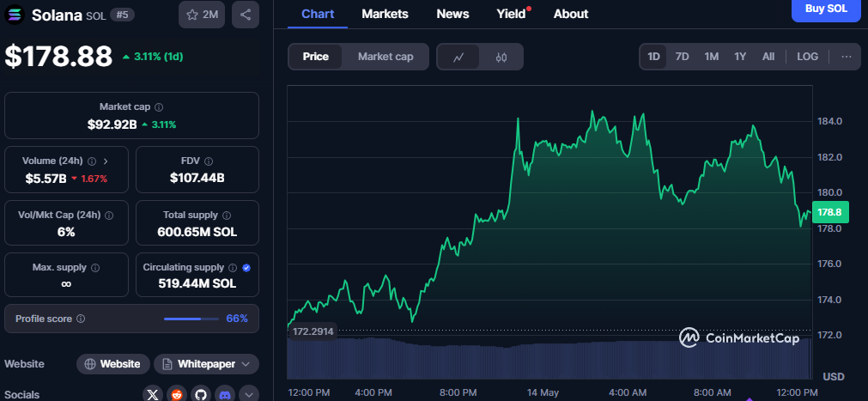
Task: Add Solana to watchlist with star button
Action: (202, 15)
